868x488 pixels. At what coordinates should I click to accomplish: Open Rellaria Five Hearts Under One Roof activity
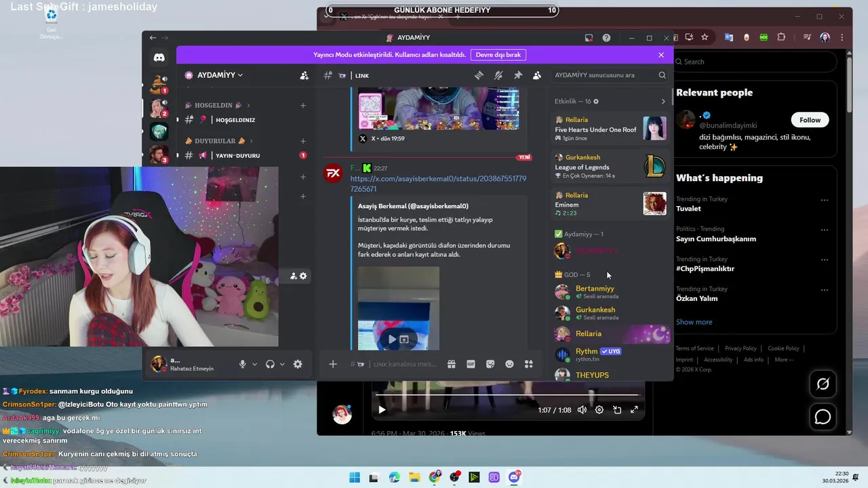click(610, 128)
